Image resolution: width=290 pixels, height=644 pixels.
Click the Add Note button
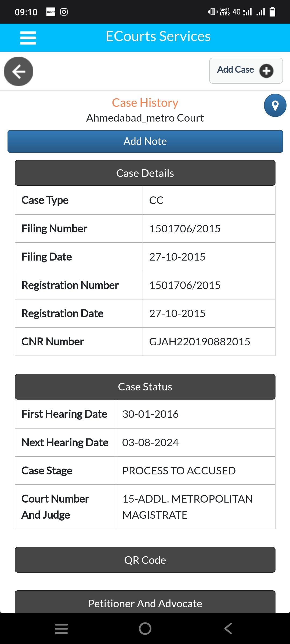(145, 141)
